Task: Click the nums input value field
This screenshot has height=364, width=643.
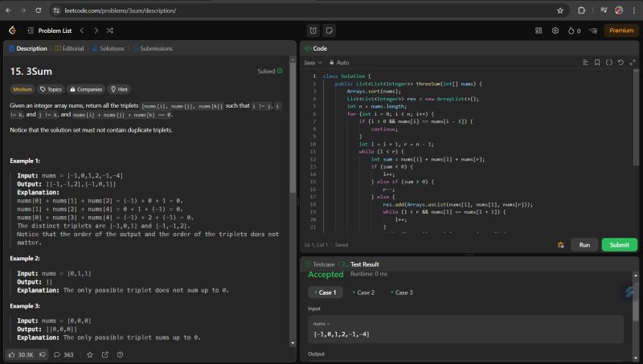Action: click(x=466, y=329)
